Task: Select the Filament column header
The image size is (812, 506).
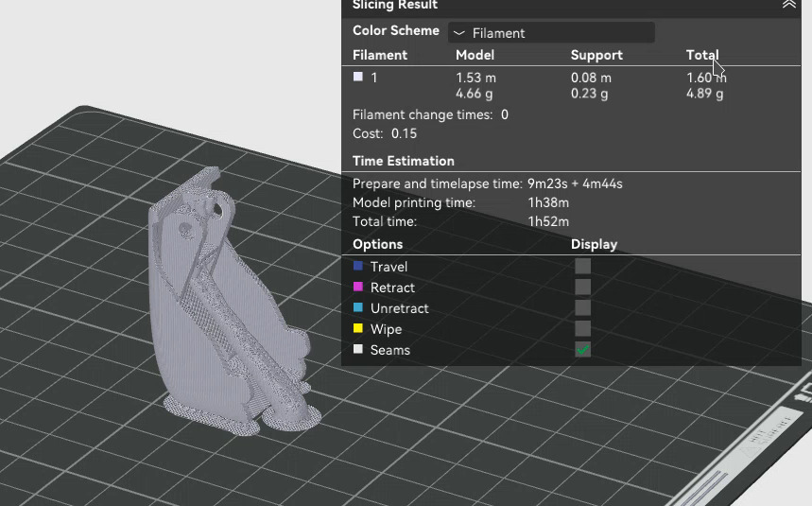Action: click(380, 56)
